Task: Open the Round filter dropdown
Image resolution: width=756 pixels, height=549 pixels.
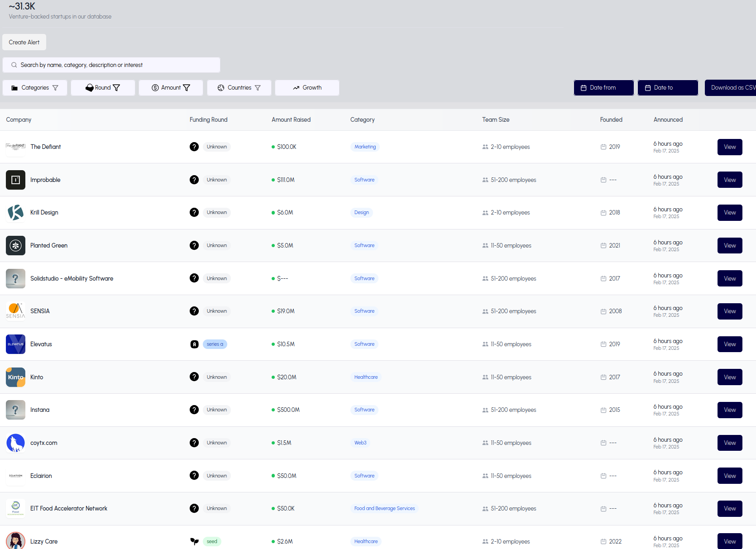Action: 103,88
